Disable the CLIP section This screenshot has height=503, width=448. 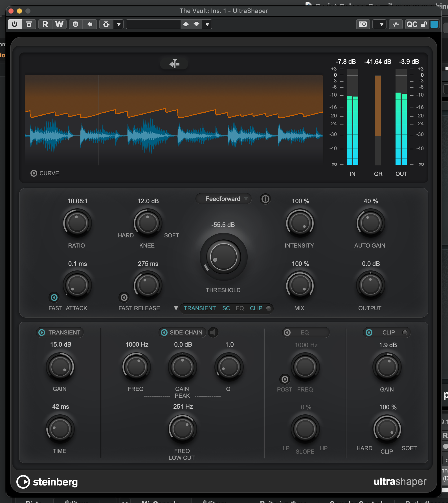369,333
